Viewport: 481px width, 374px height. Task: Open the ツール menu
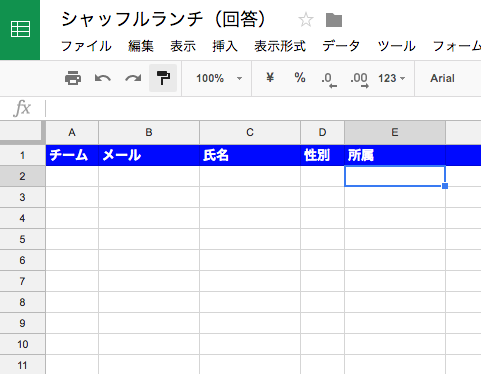point(396,46)
